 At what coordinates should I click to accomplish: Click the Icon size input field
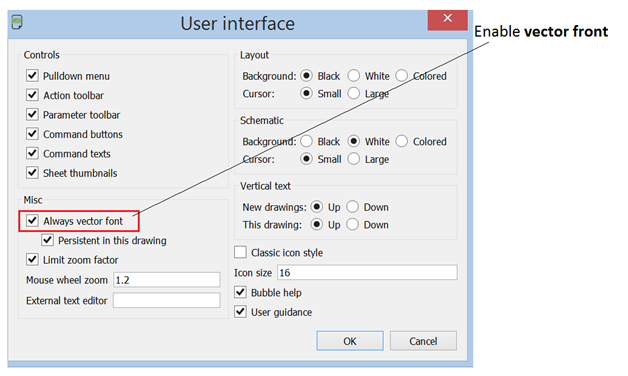click(x=367, y=273)
